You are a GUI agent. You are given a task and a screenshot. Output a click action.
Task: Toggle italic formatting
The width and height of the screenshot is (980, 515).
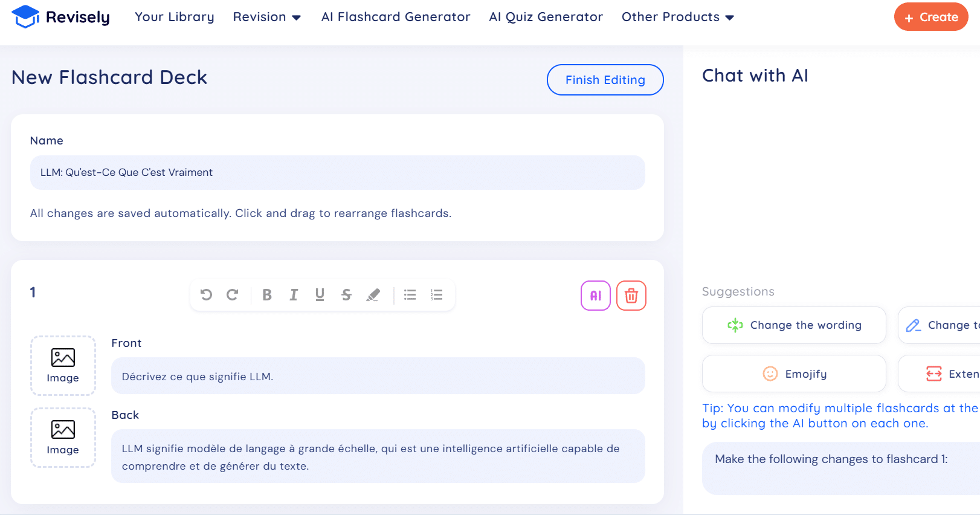294,295
